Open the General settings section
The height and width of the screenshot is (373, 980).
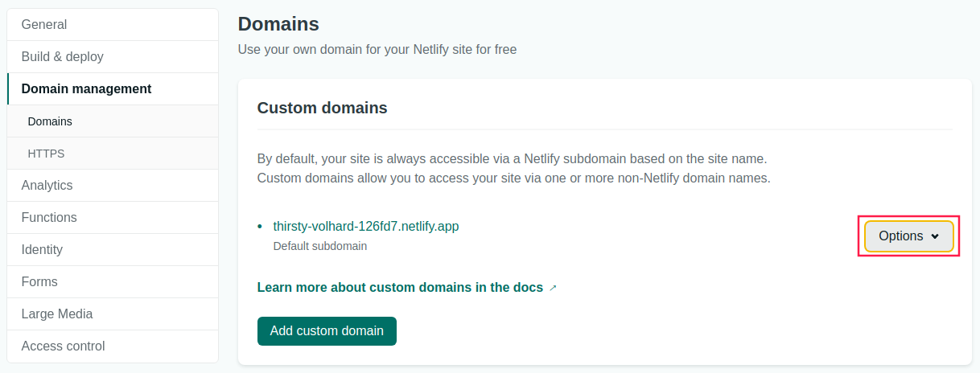44,25
